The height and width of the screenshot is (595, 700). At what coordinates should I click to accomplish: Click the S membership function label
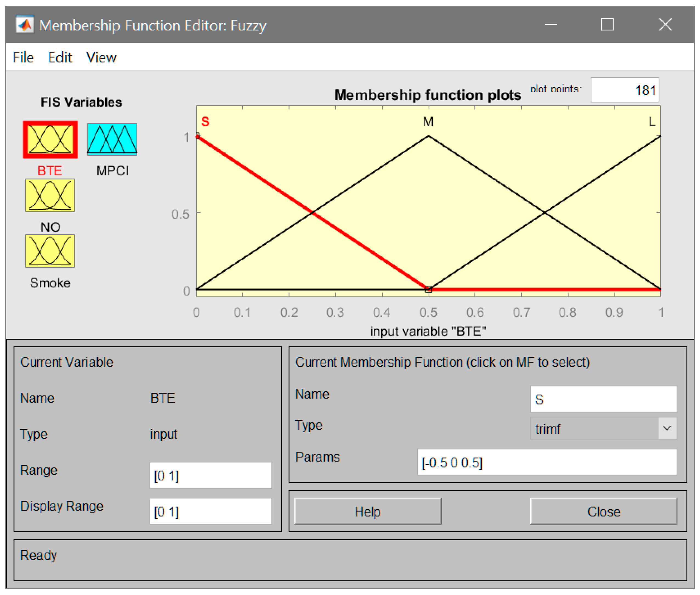(205, 122)
